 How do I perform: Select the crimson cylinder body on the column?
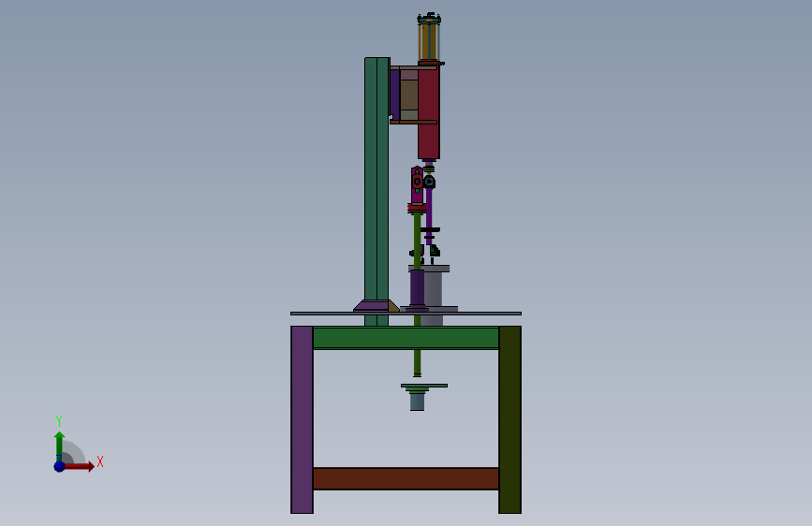click(x=429, y=112)
